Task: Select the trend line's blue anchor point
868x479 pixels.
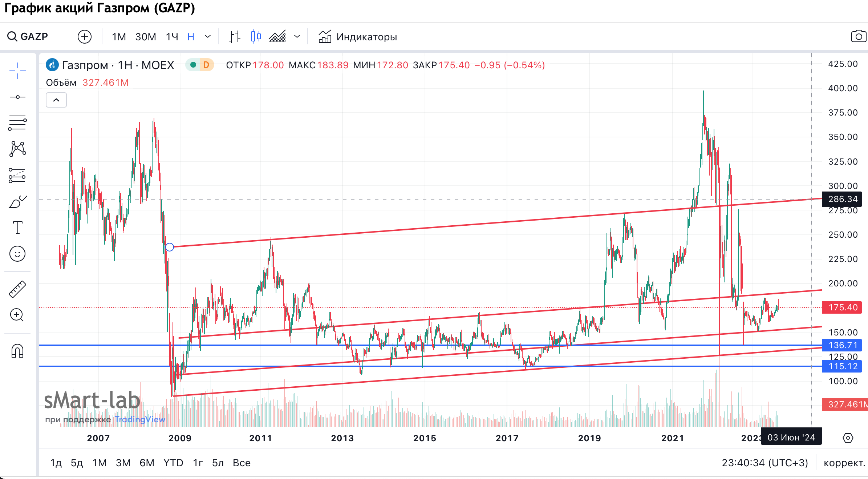Action: tap(170, 247)
